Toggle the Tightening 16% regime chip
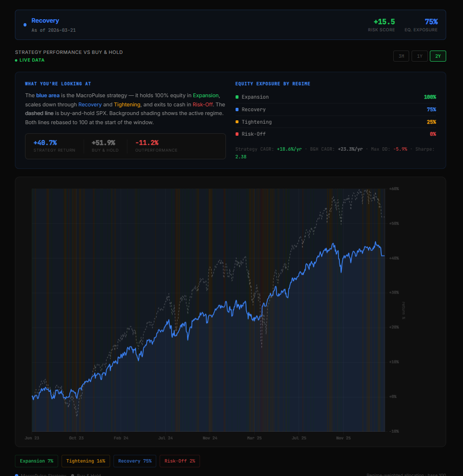Screen dimensions: 463x476 [x=86, y=461]
